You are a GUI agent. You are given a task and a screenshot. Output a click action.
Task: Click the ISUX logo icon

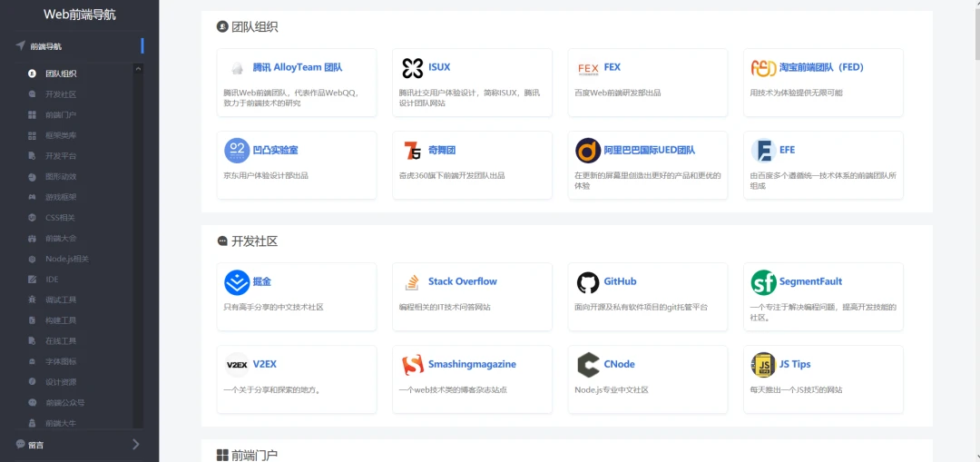(x=413, y=68)
